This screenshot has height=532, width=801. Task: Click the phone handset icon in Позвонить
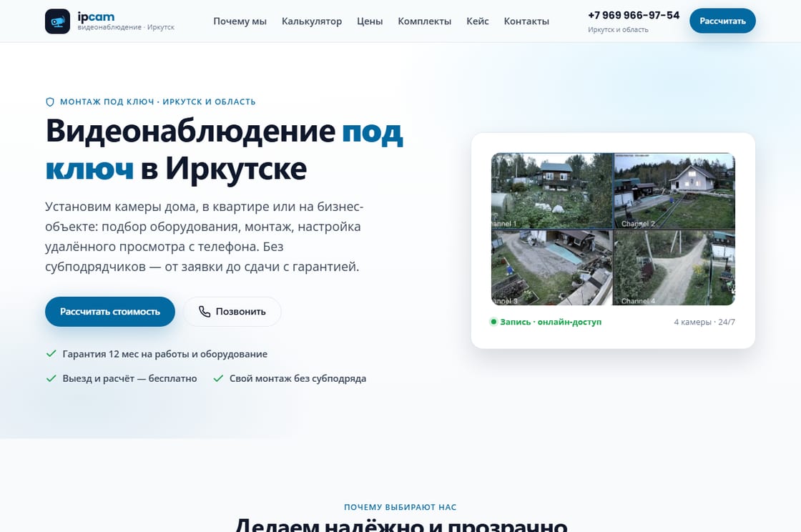coord(205,312)
